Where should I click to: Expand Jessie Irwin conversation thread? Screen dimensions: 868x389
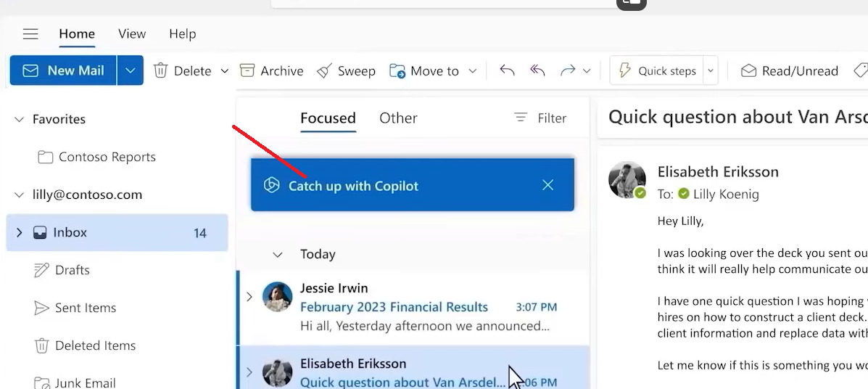click(249, 297)
